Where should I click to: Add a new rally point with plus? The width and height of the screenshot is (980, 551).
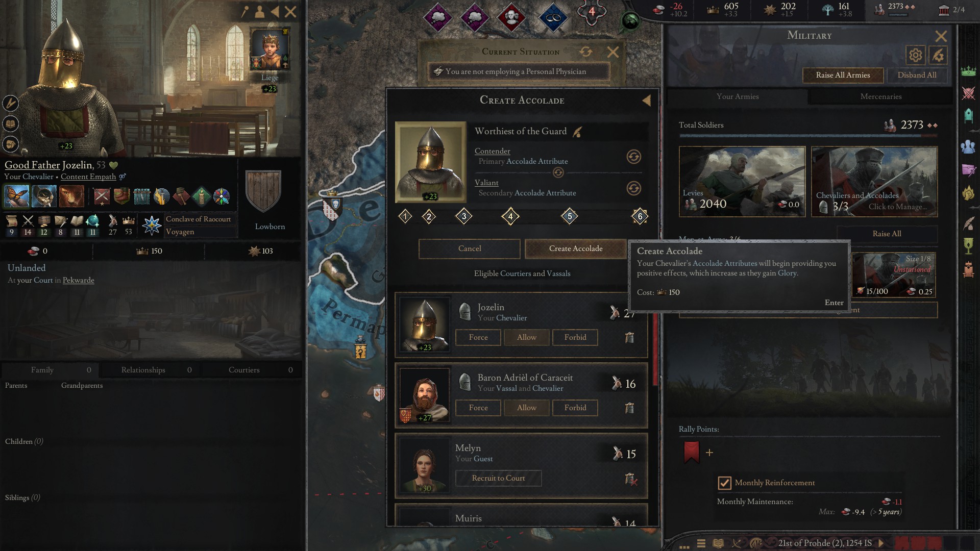(x=709, y=453)
